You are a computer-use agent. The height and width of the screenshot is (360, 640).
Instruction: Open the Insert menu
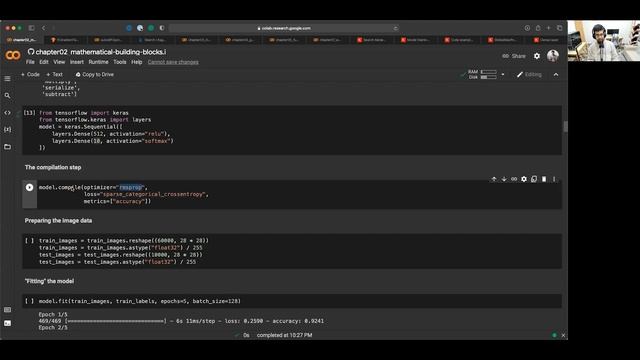[77, 62]
